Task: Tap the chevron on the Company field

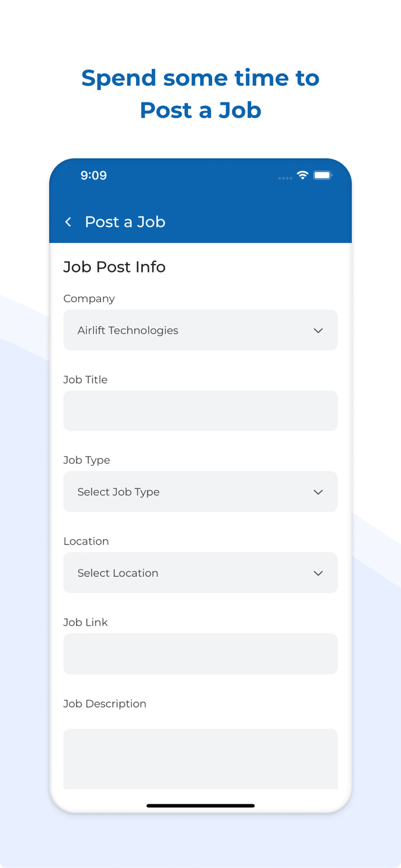Action: pos(318,330)
